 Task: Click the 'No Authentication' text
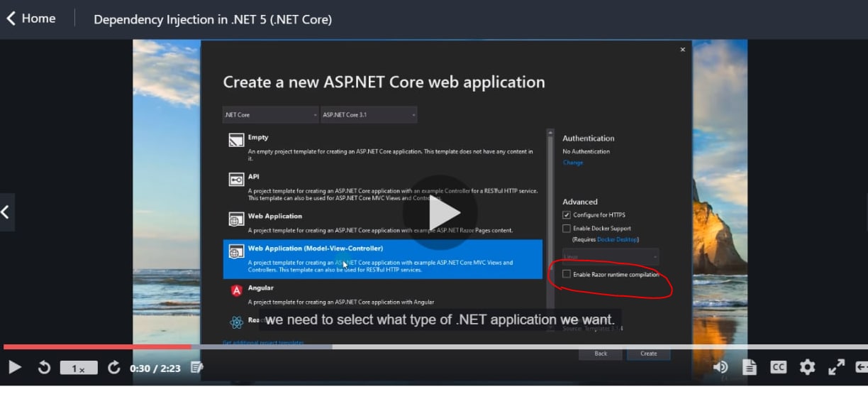pyautogui.click(x=586, y=151)
